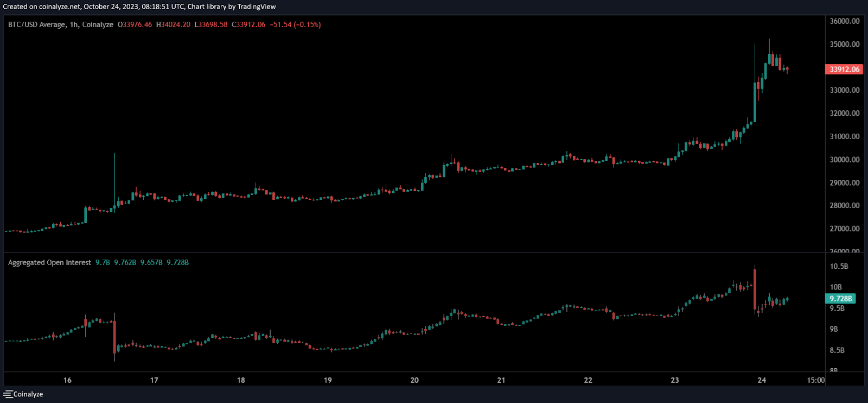Click the 9B open interest axis label

coord(834,329)
